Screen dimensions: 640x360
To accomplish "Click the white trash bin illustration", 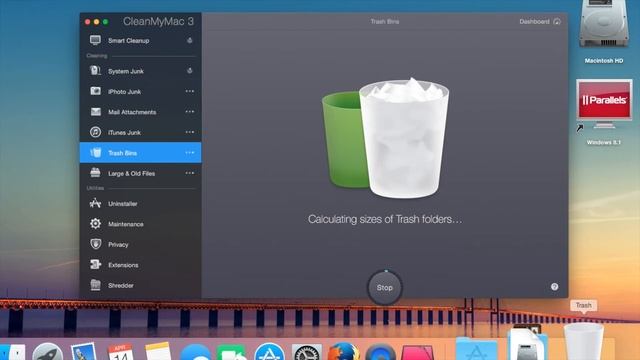I will 404,138.
